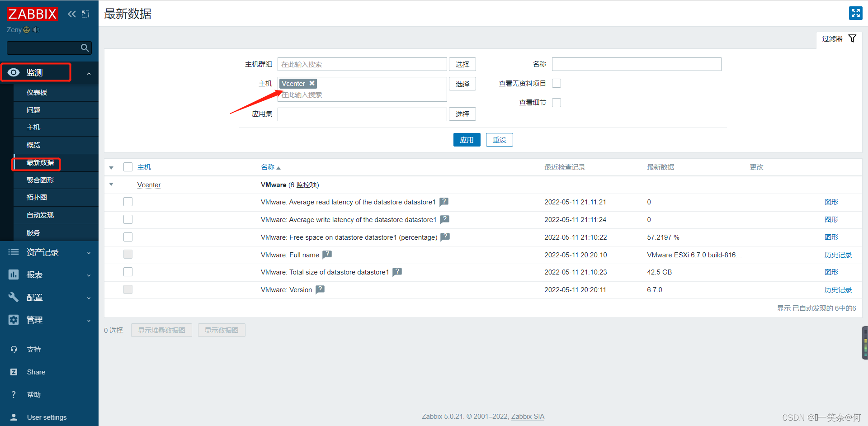
Task: Click 选择 next to 应用集
Action: (x=462, y=114)
